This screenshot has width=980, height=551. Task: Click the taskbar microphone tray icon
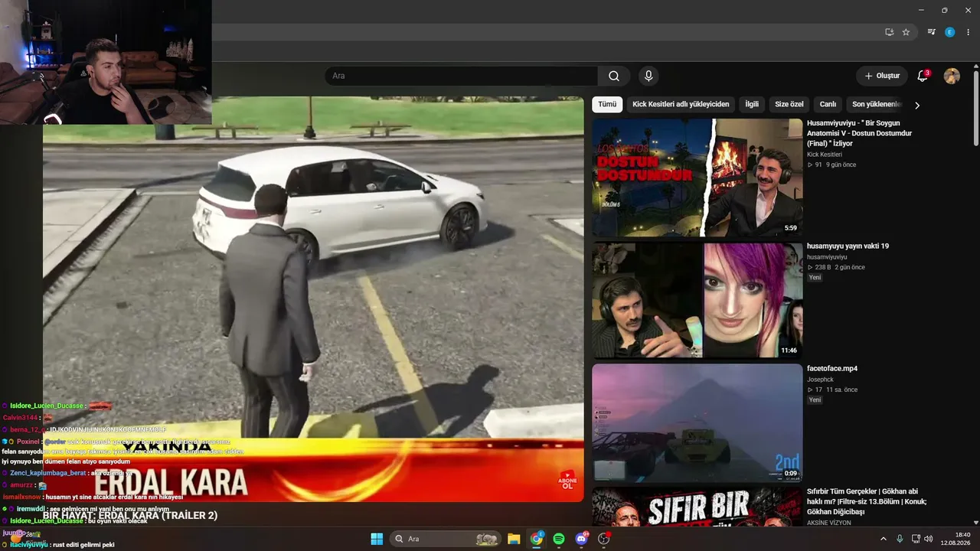coord(900,539)
